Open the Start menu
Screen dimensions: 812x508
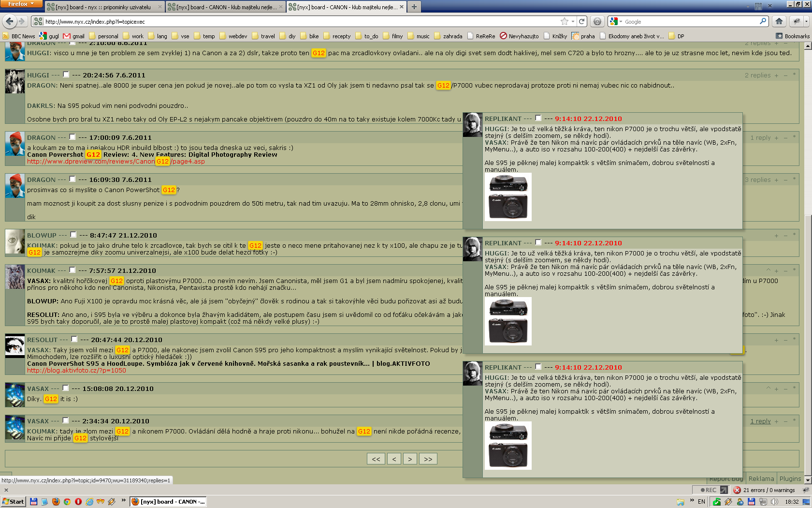14,502
